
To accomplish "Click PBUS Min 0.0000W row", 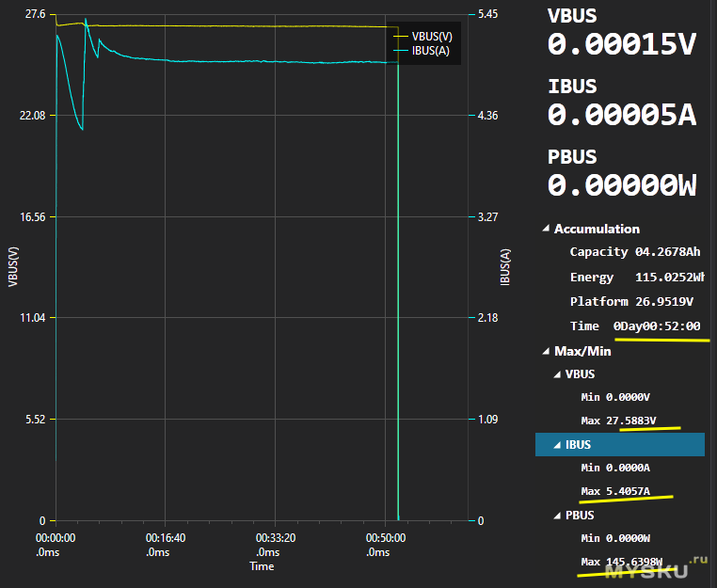I will pyautogui.click(x=615, y=539).
